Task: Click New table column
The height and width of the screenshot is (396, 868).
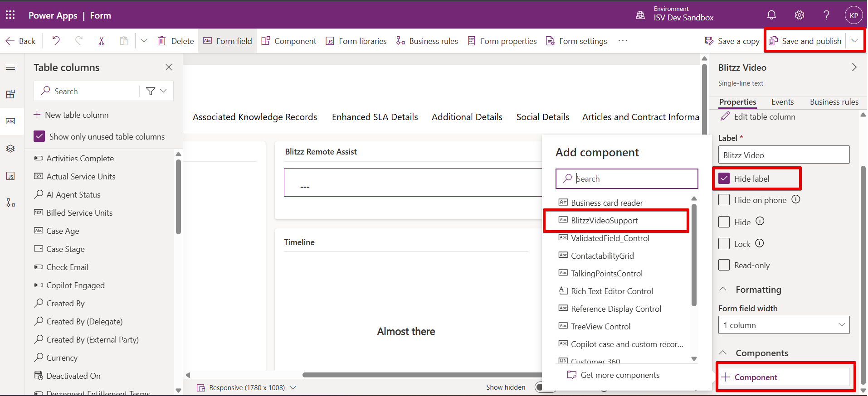Action: coord(71,115)
